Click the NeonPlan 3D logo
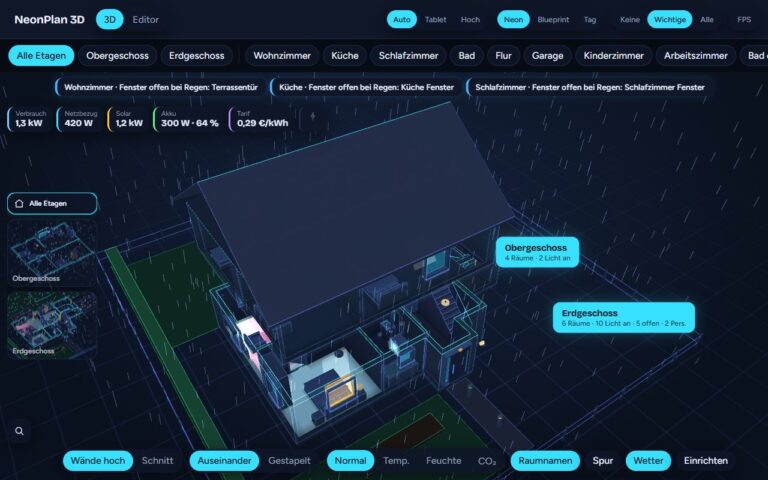This screenshot has width=768, height=480. (x=49, y=20)
